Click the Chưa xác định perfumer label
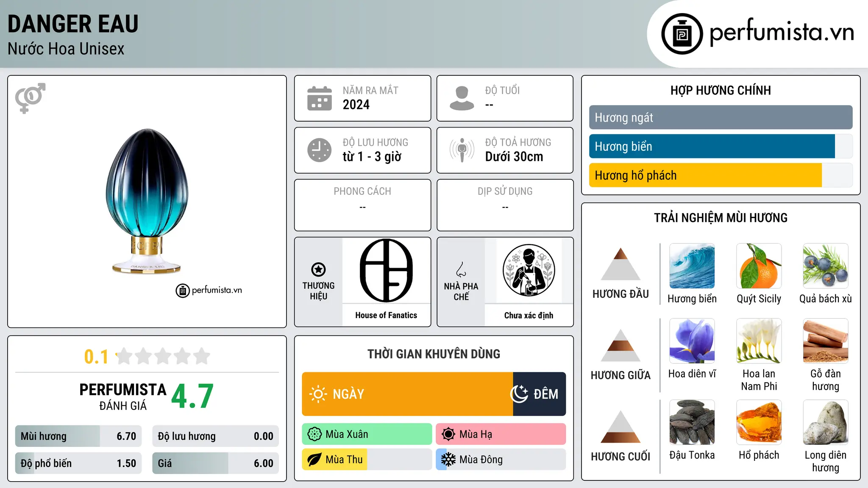The width and height of the screenshot is (868, 488). pos(529,315)
